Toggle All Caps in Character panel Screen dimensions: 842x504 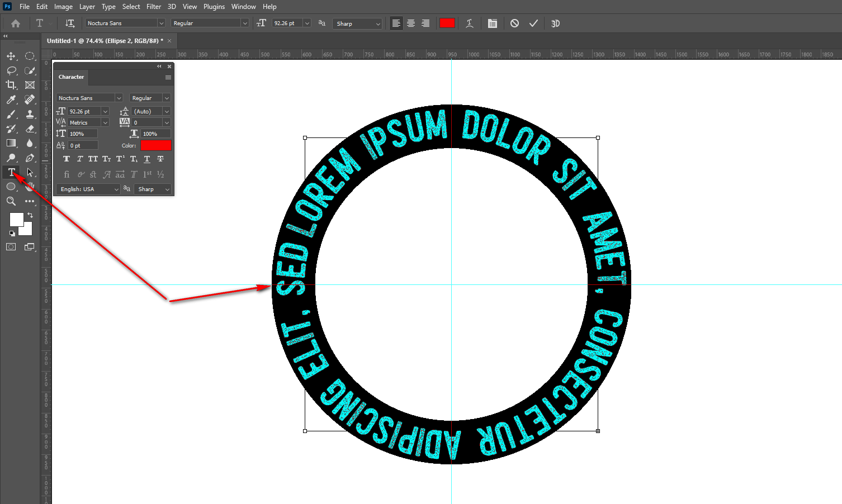93,159
